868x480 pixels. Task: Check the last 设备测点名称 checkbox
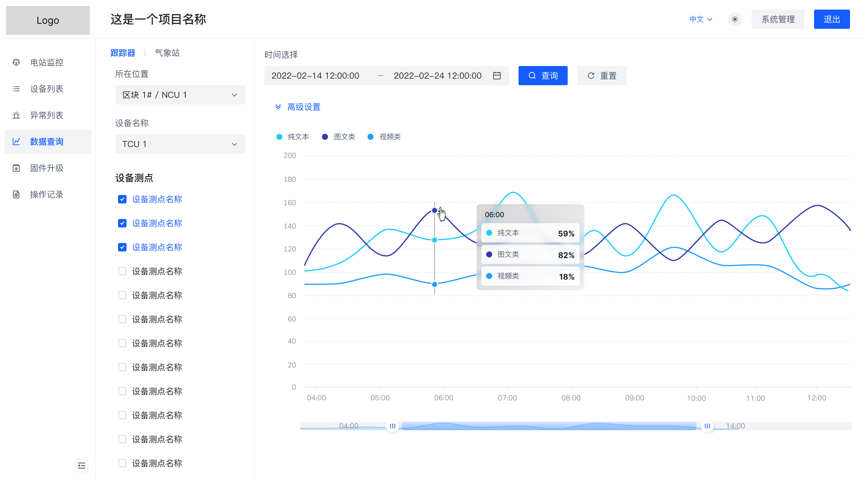point(122,463)
